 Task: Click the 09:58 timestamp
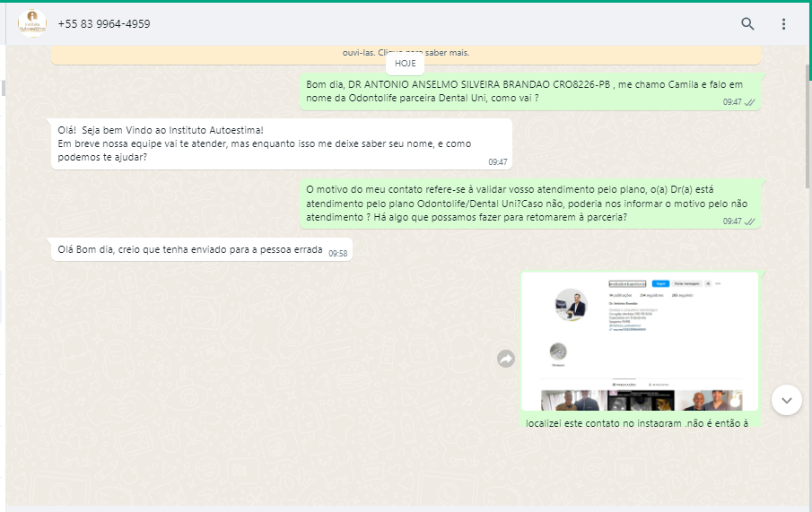[x=337, y=254]
